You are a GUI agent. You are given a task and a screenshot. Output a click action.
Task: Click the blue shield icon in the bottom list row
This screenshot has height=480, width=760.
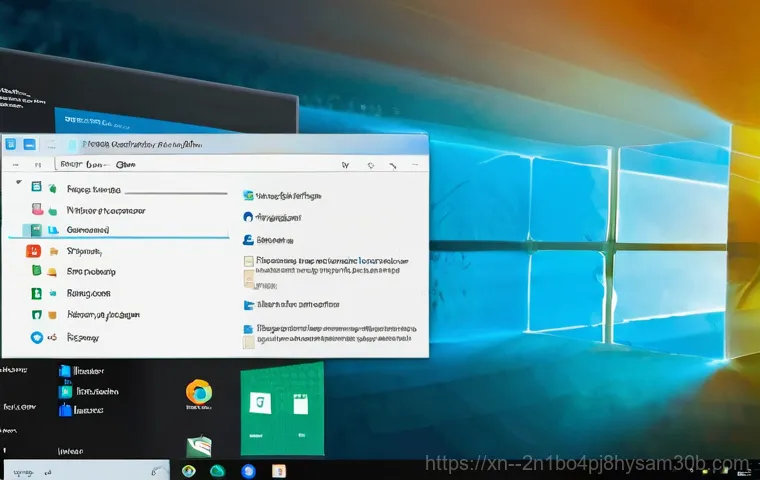pos(37,338)
